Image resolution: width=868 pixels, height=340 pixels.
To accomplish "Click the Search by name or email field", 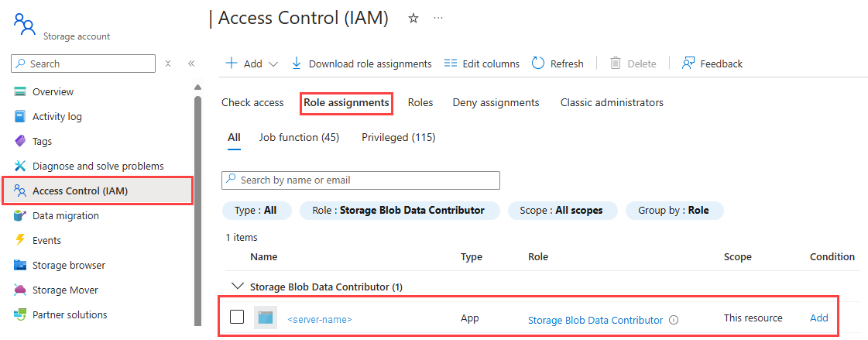I will pyautogui.click(x=361, y=180).
